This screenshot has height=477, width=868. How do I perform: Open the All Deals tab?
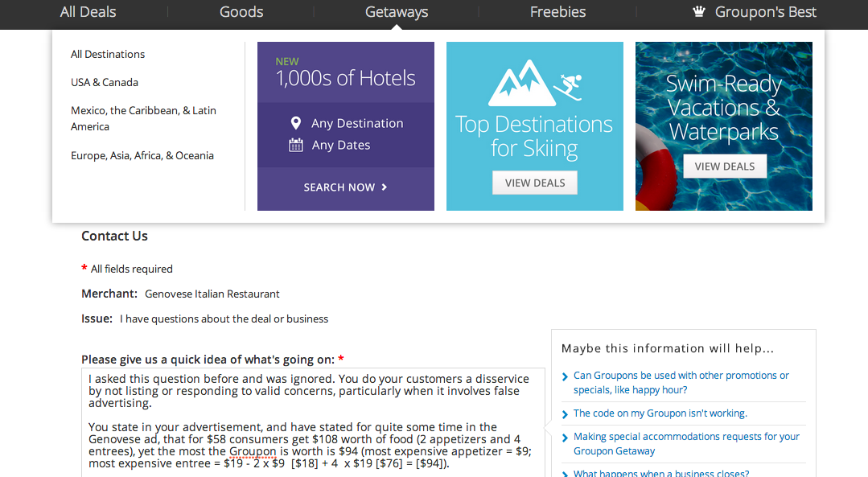[88, 12]
